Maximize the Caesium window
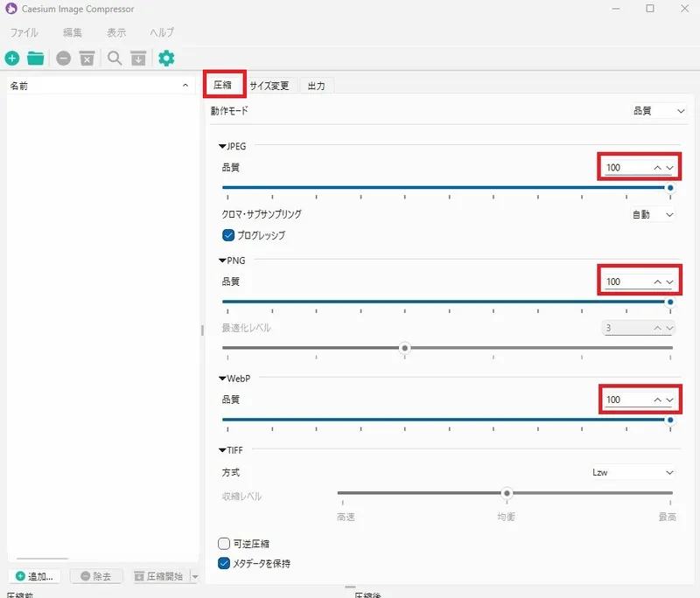Viewport: 700px width, 598px height. pyautogui.click(x=650, y=9)
